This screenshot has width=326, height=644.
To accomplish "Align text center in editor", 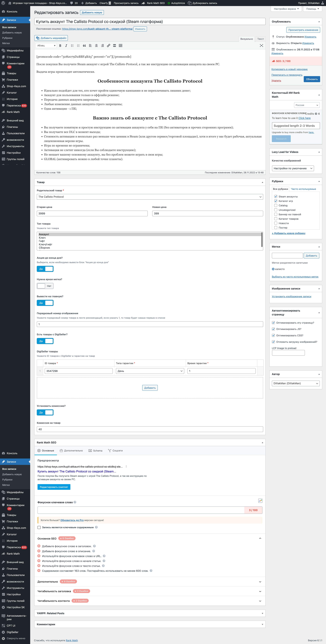I will point(96,46).
